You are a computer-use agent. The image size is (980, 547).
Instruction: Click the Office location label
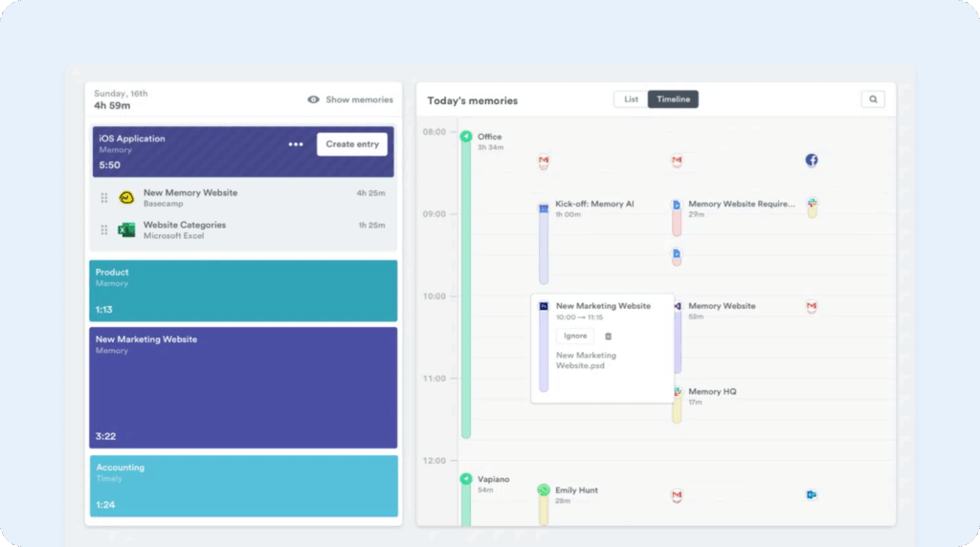[489, 137]
